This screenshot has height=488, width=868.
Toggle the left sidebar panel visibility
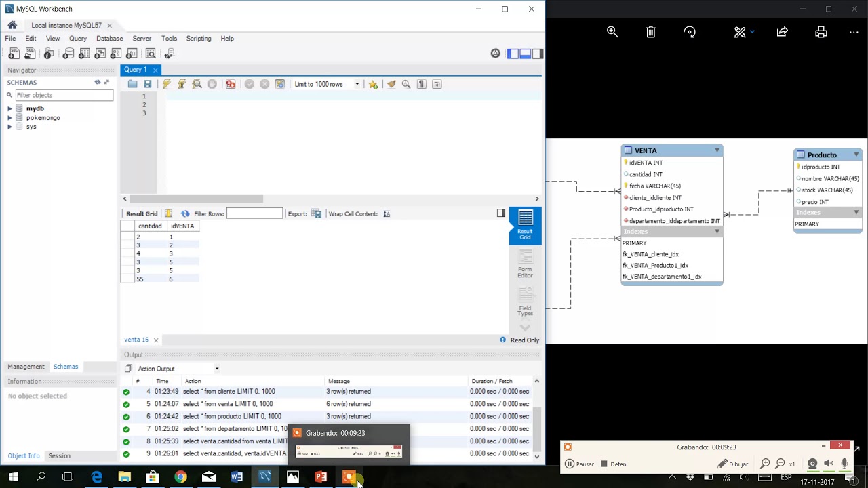513,54
